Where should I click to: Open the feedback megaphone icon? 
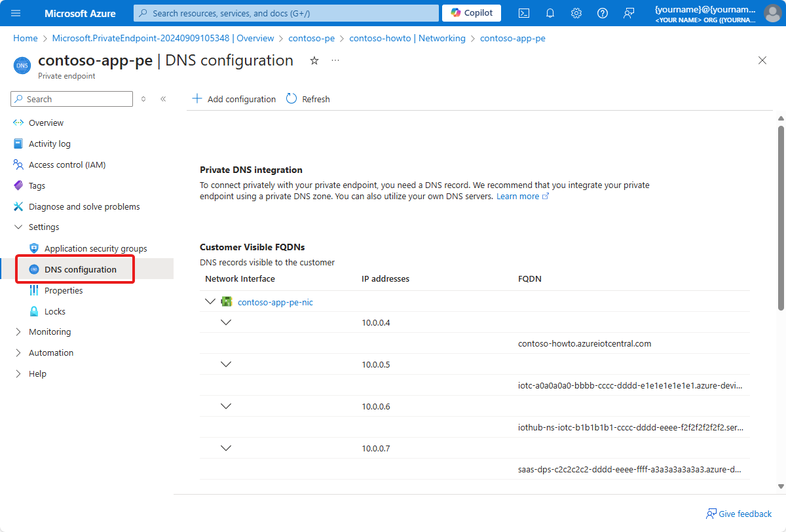(628, 12)
